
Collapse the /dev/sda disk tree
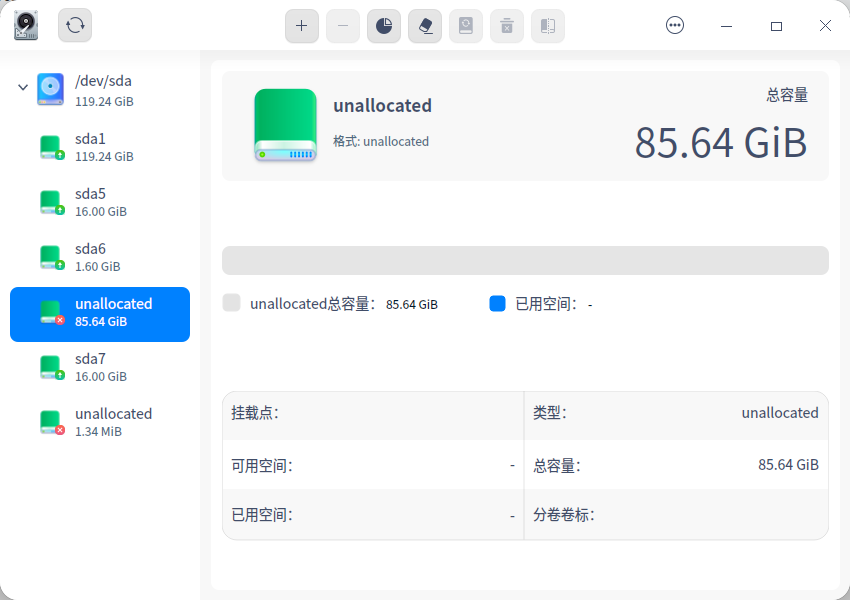click(22, 87)
